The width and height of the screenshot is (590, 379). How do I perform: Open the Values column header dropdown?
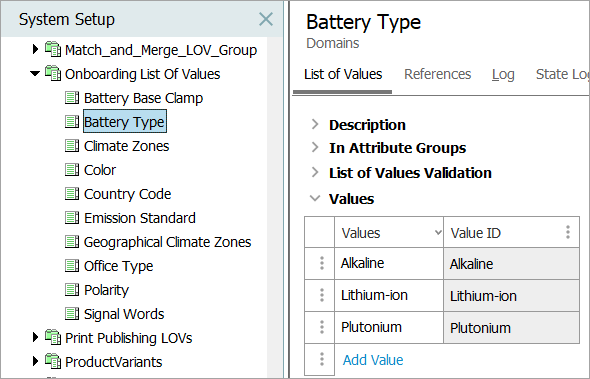[x=438, y=233]
